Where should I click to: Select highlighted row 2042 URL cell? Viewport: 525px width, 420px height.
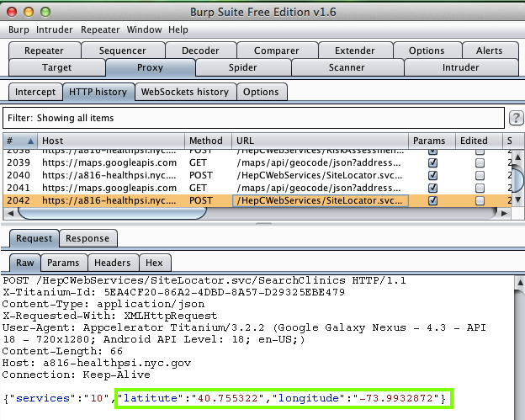[x=320, y=200]
